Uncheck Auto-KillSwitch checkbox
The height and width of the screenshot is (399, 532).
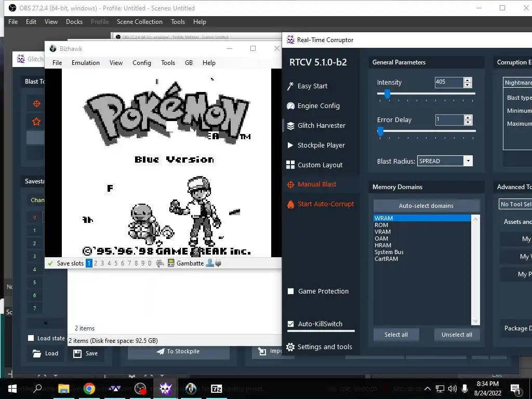[291, 324]
